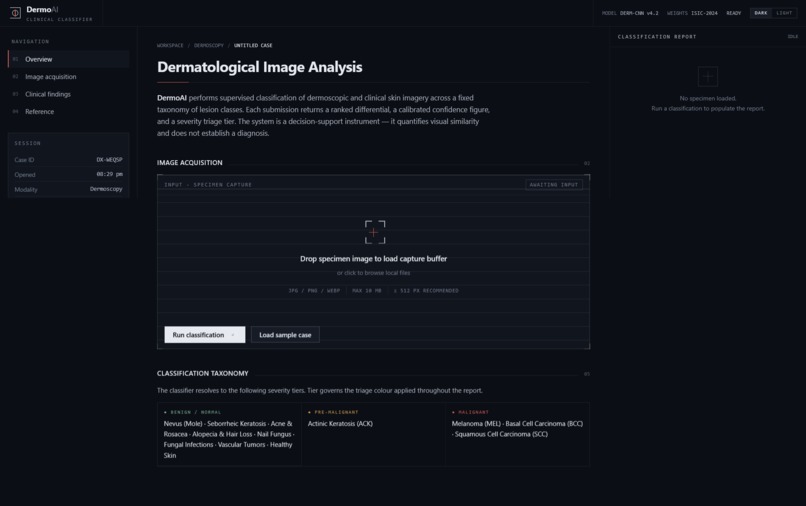Image resolution: width=806 pixels, height=506 pixels.
Task: Click the Case ID value DX-WEQSP
Action: 109,160
